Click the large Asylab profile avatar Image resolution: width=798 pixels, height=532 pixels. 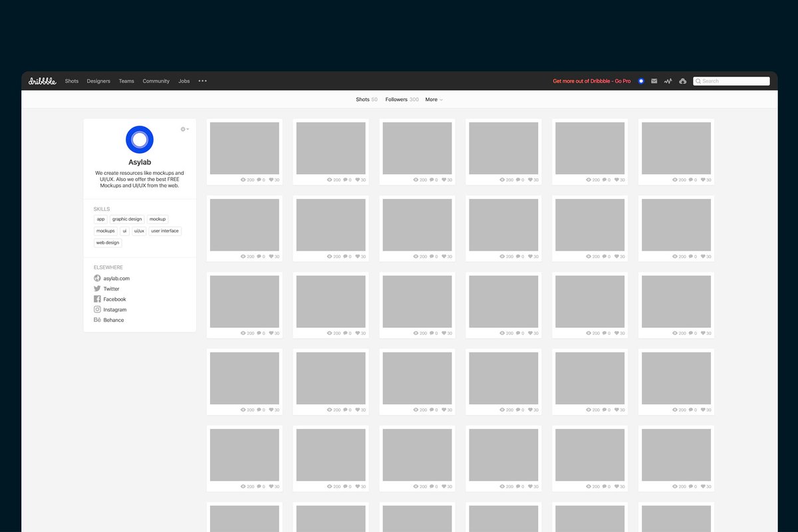coord(140,140)
